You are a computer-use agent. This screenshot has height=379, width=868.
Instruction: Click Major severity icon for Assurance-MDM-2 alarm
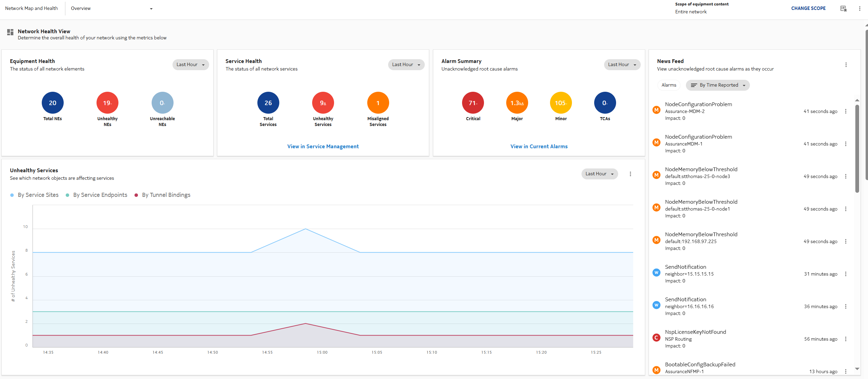(656, 110)
